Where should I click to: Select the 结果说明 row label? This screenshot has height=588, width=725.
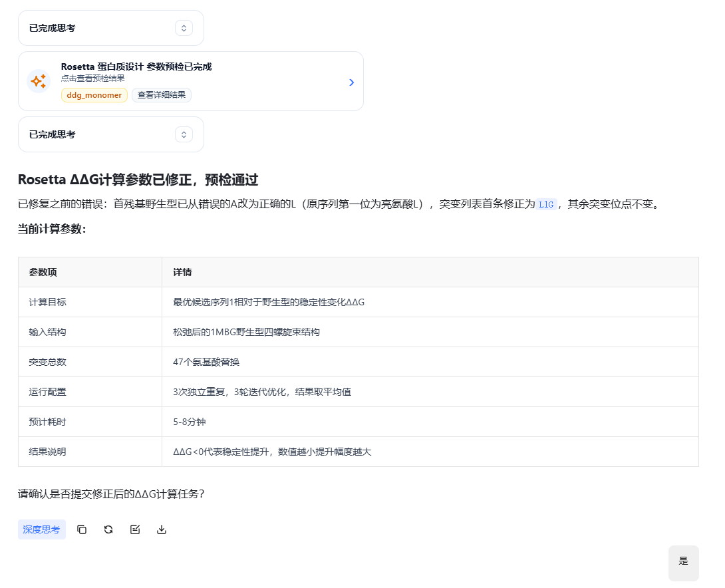[x=48, y=452]
